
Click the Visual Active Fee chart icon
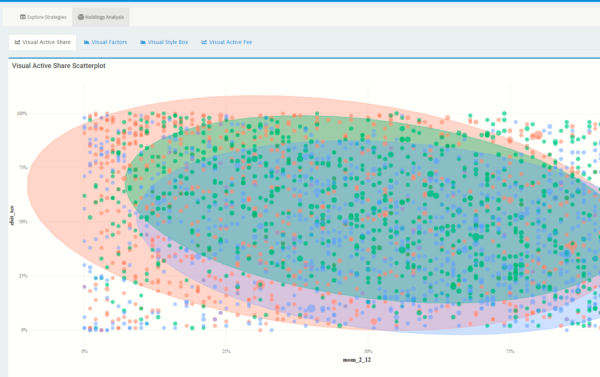(204, 42)
